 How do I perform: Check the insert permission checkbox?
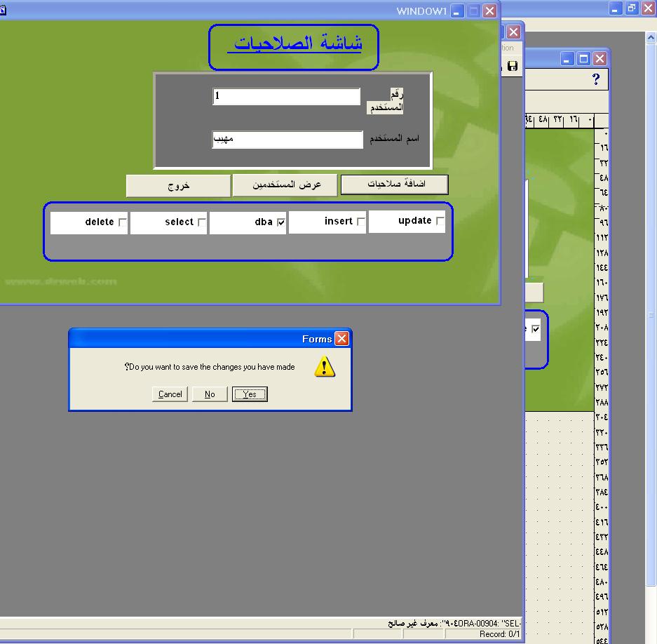[x=360, y=222]
